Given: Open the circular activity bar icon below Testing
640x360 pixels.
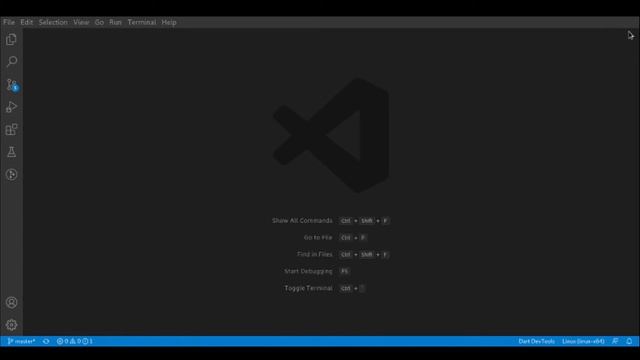Looking at the screenshot, I should click(x=11, y=174).
